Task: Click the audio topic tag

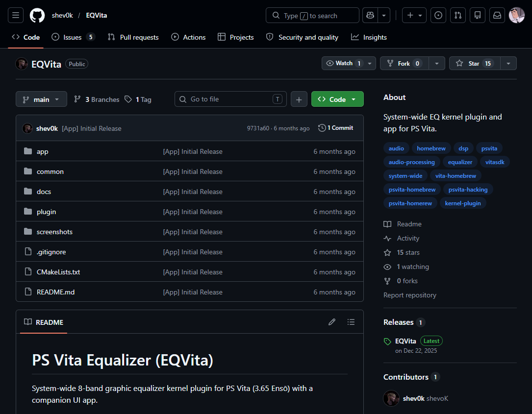Action: [x=396, y=148]
